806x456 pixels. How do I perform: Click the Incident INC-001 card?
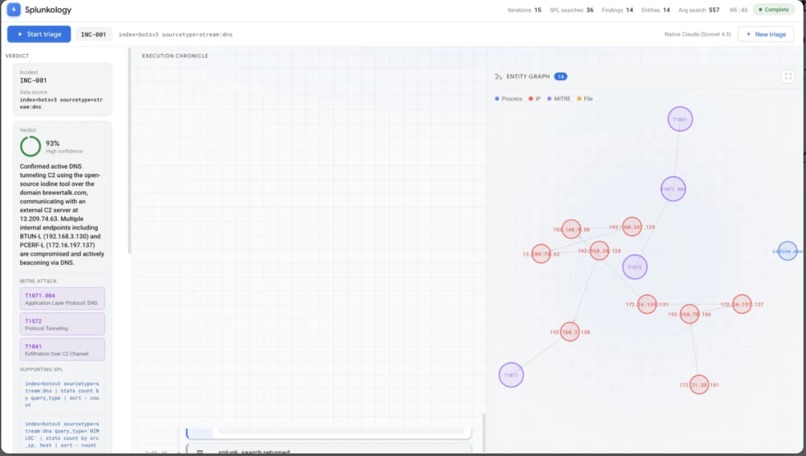pyautogui.click(x=62, y=89)
